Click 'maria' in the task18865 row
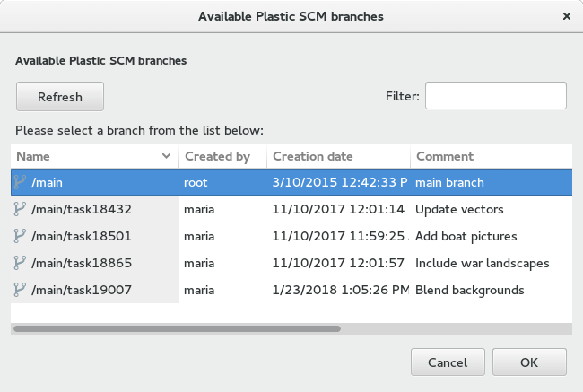The width and height of the screenshot is (583, 392). pyautogui.click(x=199, y=263)
